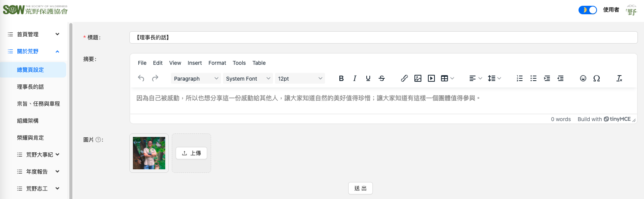Click the strikethrough icon
644x199 pixels.
(x=382, y=78)
